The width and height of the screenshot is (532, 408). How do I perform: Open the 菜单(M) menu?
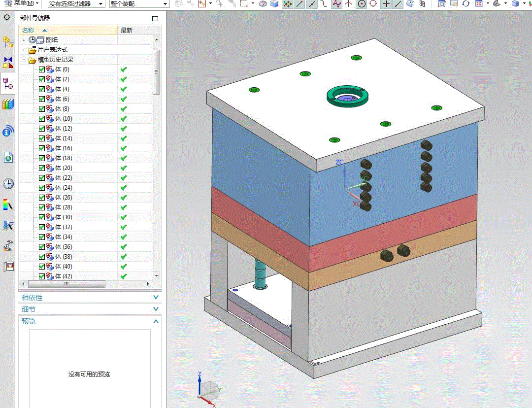[x=24, y=3]
